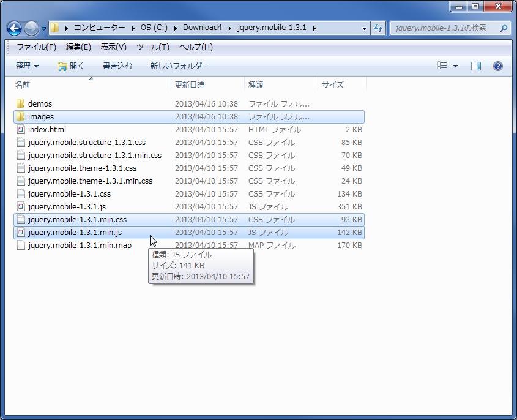Screen dimensions: 517x420
Task: Select file name jquery.mobile-1.3.1.js
Action: (x=67, y=207)
